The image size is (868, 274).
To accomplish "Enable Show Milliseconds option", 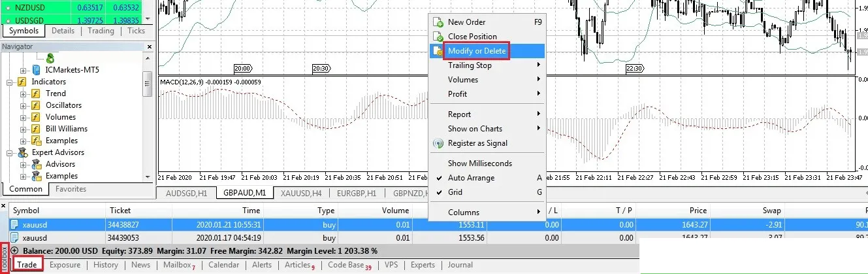I will coord(487,163).
